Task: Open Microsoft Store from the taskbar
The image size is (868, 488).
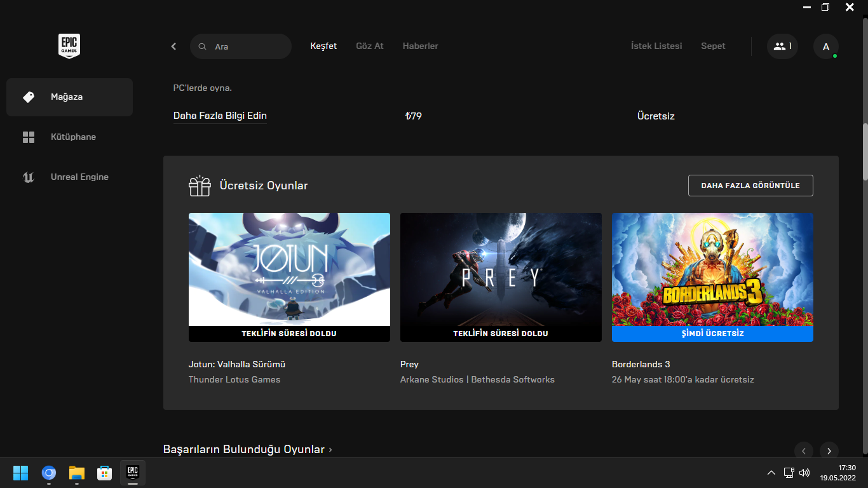Action: [x=105, y=473]
